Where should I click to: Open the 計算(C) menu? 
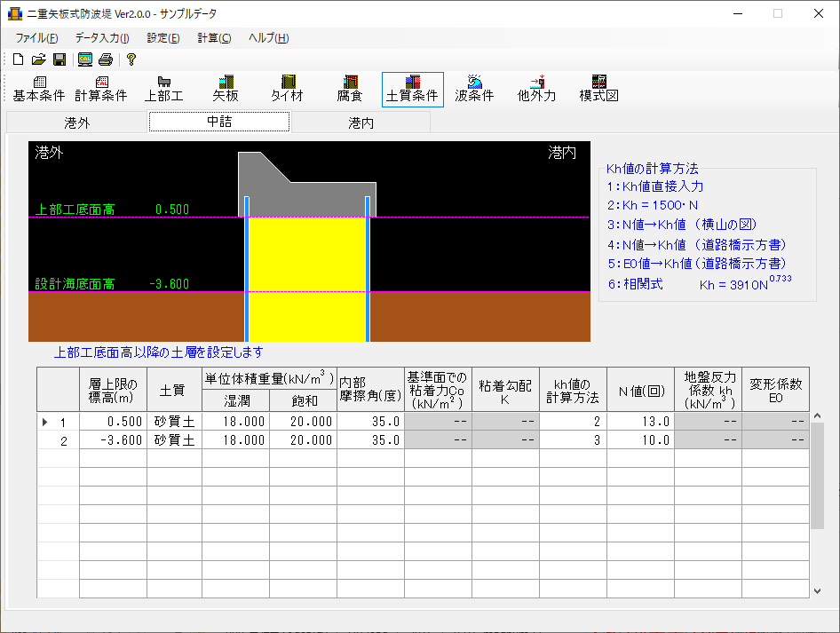pos(214,38)
